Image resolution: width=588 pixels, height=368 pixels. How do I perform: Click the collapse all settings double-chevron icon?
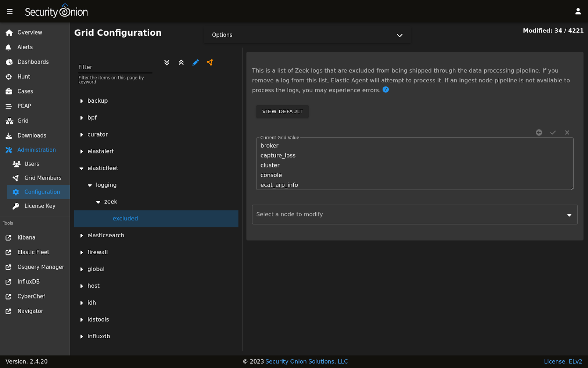click(181, 63)
